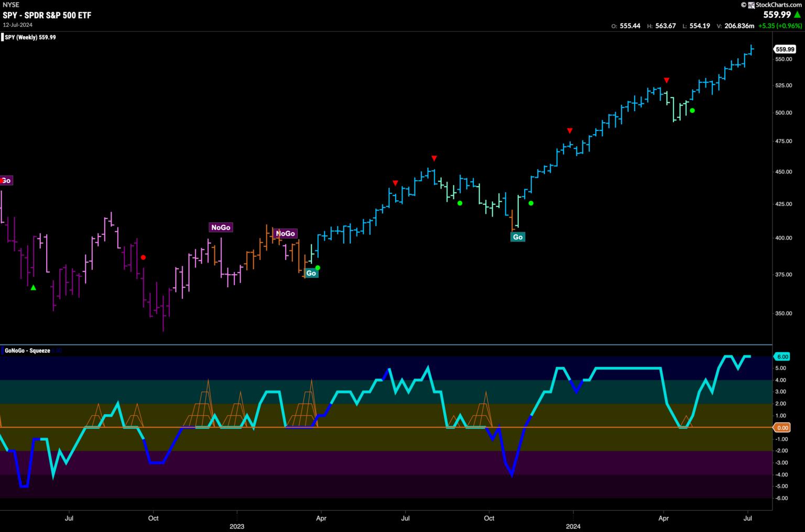
Task: Click the red triangle marker above April 2024
Action: 666,80
